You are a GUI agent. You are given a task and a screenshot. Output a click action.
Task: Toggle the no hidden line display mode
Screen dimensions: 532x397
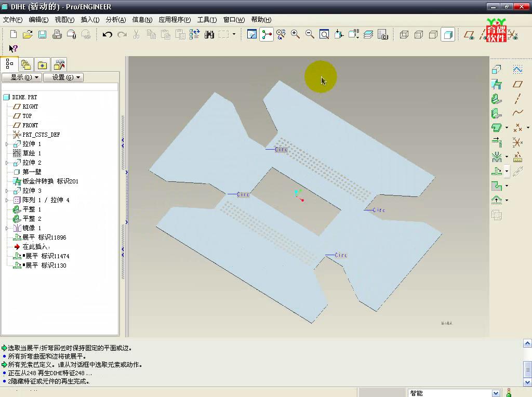(433, 34)
